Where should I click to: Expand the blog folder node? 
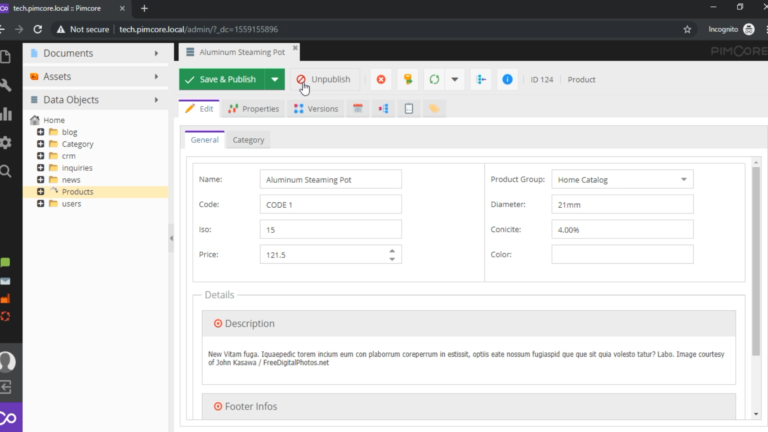point(41,132)
